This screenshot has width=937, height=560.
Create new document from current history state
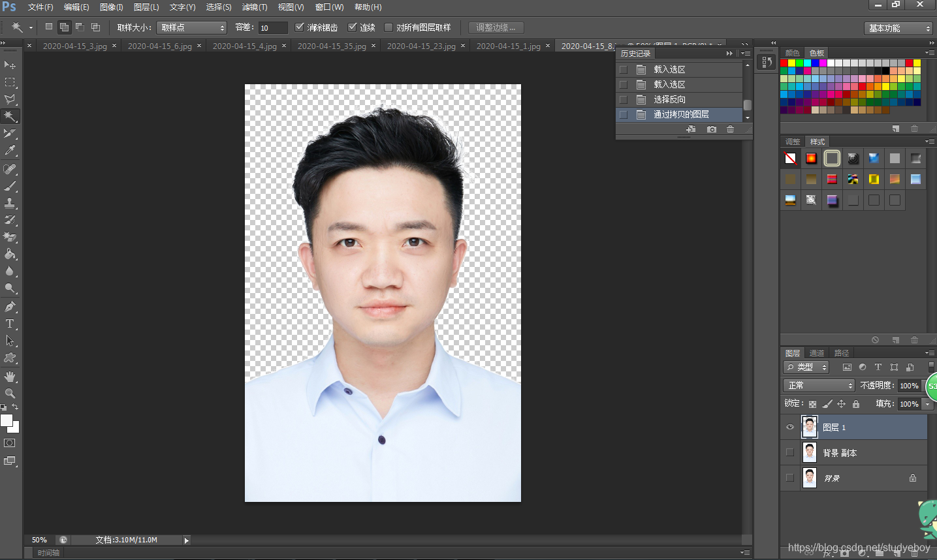click(691, 129)
